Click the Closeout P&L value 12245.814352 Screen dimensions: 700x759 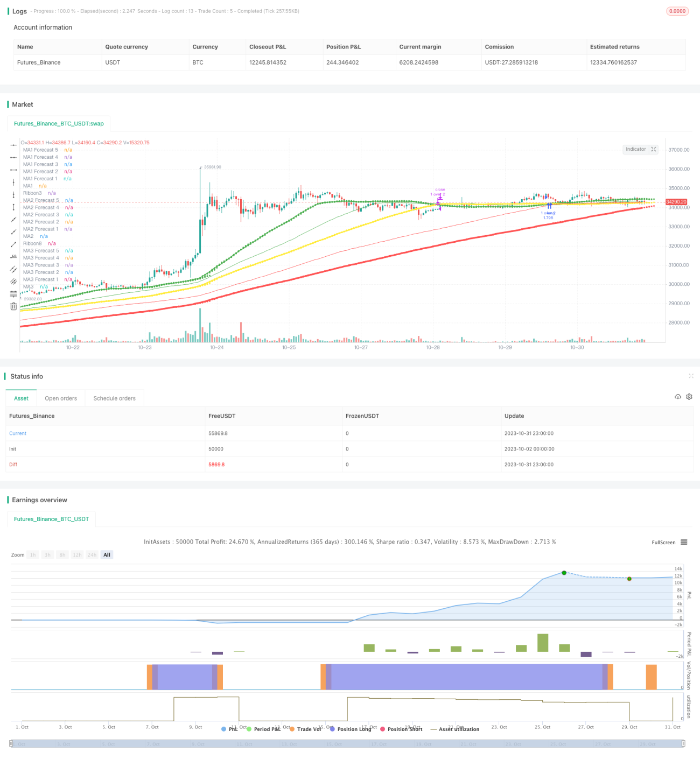coord(268,62)
